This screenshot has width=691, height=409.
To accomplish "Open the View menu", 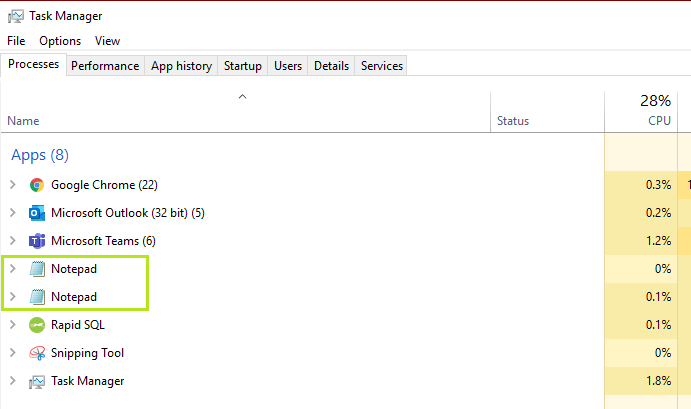I will [107, 41].
